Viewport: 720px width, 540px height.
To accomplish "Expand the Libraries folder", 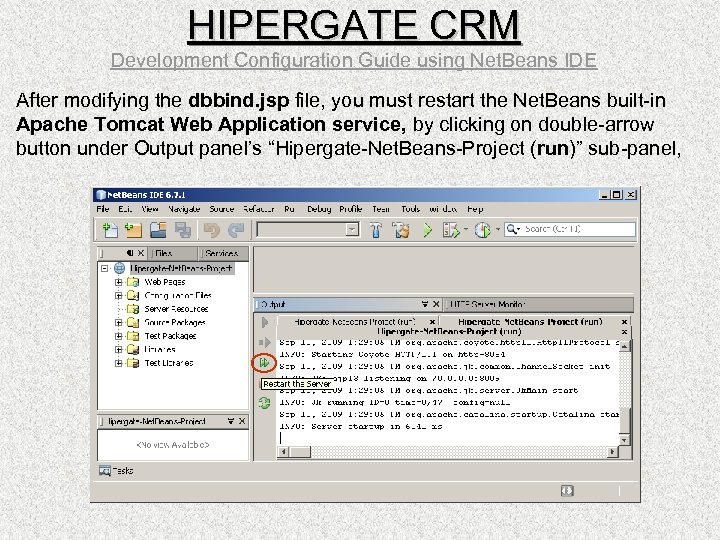I will [x=118, y=349].
